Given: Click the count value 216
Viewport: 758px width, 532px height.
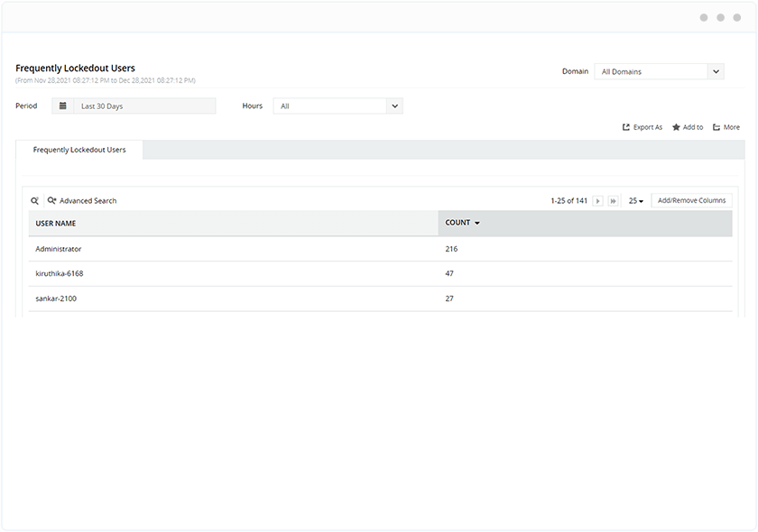Looking at the screenshot, I should [451, 249].
